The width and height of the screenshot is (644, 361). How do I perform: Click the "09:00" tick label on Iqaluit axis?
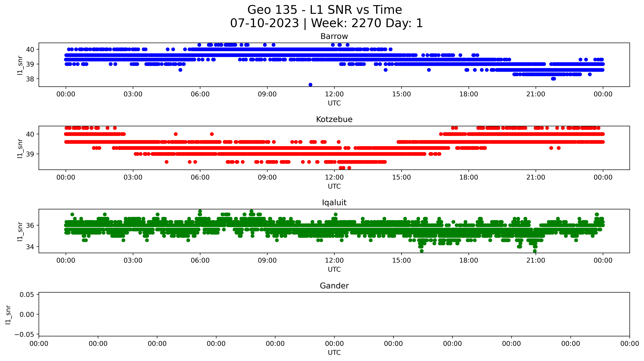267,261
